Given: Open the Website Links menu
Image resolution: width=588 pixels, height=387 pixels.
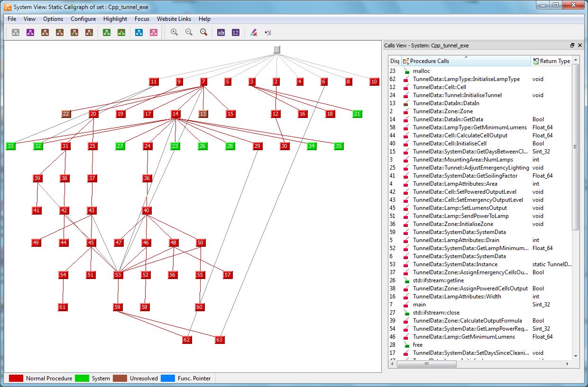Looking at the screenshot, I should pos(174,19).
